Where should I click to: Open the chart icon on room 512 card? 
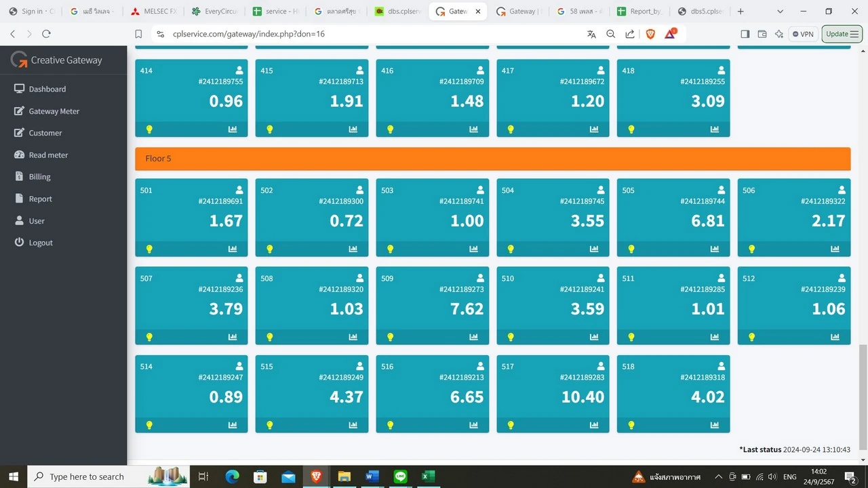click(x=835, y=337)
